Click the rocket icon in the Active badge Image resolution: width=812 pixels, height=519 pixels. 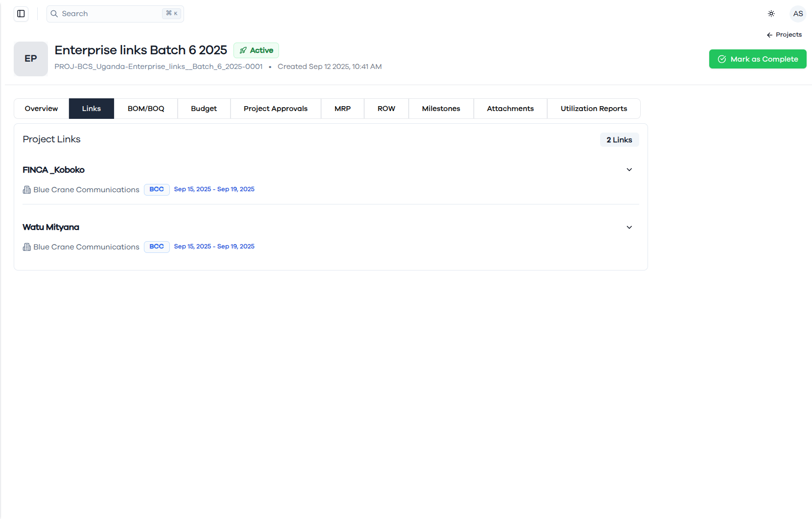243,50
